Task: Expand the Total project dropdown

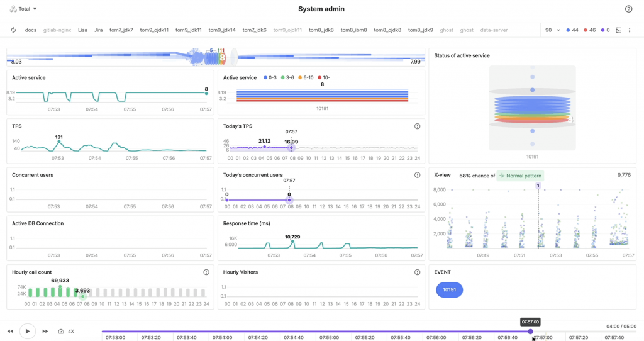Action: coord(24,9)
